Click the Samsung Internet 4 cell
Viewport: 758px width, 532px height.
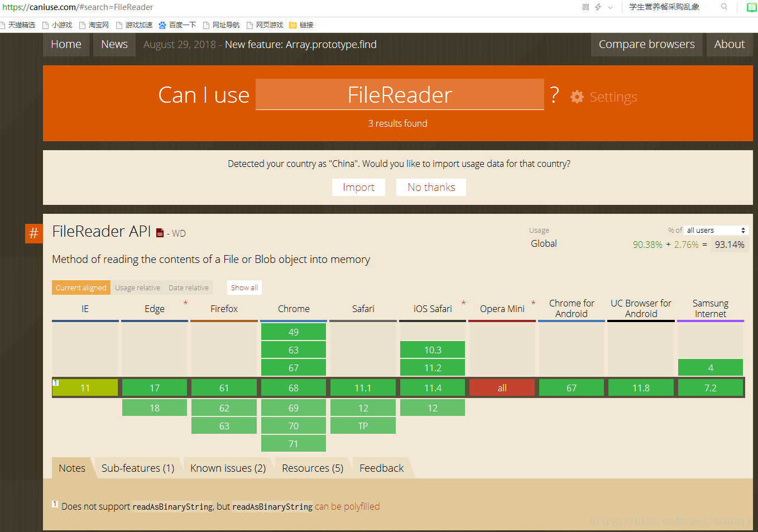[711, 367]
